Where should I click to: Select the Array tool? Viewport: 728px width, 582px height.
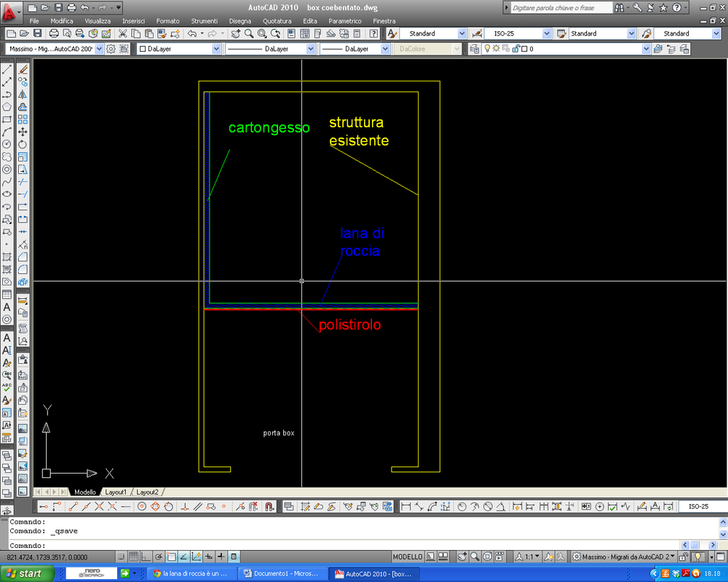(x=23, y=120)
